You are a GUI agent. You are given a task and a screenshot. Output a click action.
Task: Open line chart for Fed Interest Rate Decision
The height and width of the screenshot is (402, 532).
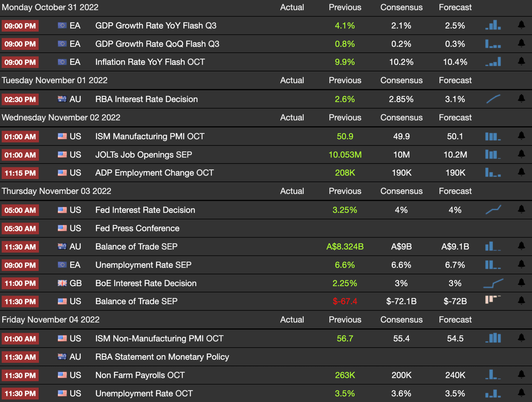(x=493, y=210)
